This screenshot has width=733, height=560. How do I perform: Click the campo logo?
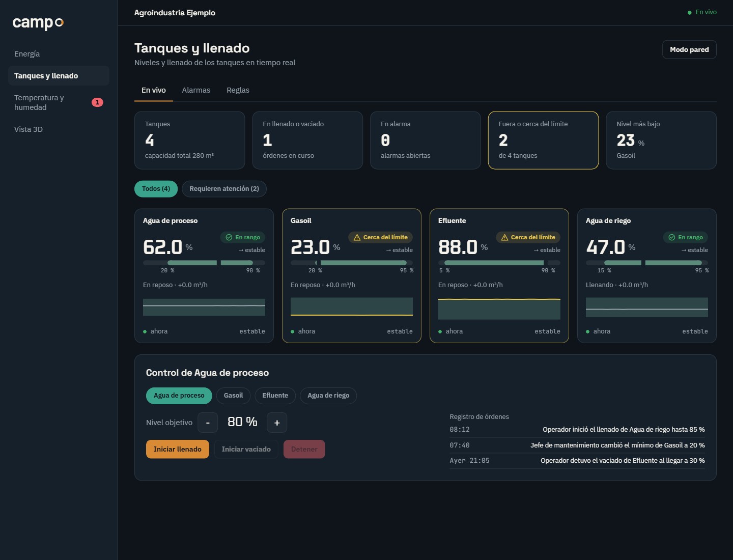pyautogui.click(x=38, y=22)
